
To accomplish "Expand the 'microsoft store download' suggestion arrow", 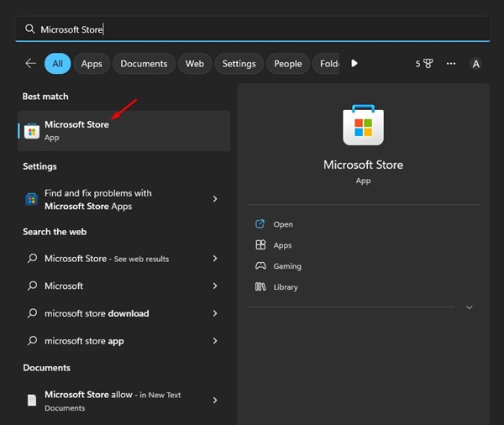I will tap(215, 313).
